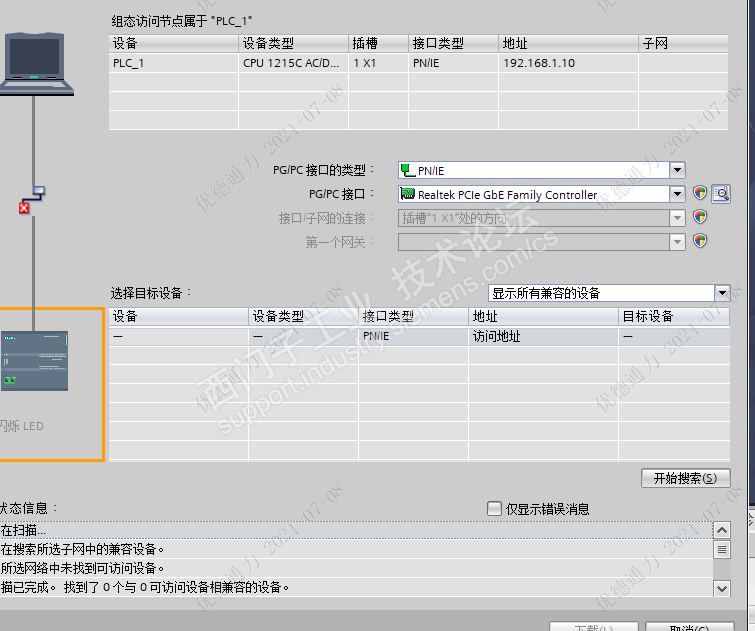Image resolution: width=755 pixels, height=631 pixels.
Task: Click the PN/IE cell in target device table
Action: 413,336
